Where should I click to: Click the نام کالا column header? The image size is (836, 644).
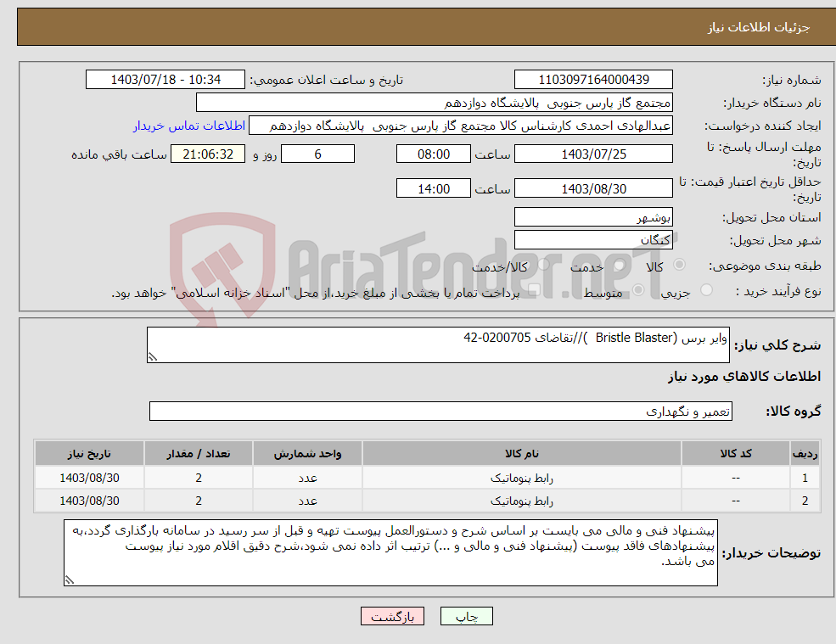[x=521, y=454]
